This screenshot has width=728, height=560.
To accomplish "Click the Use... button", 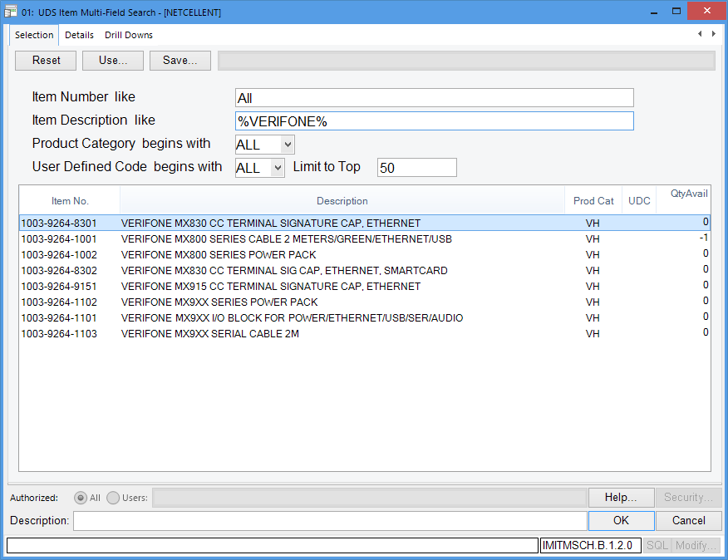I will click(113, 61).
